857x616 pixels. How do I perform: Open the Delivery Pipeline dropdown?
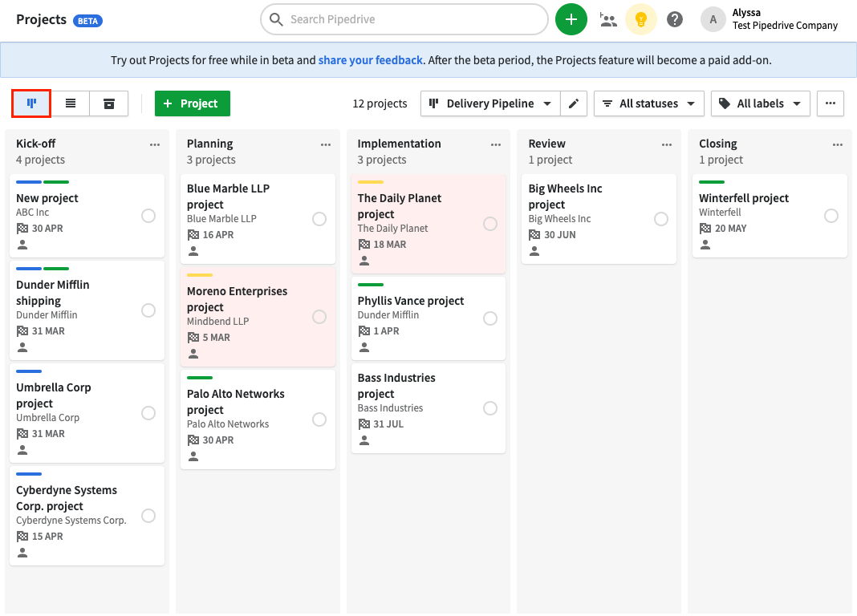click(489, 103)
